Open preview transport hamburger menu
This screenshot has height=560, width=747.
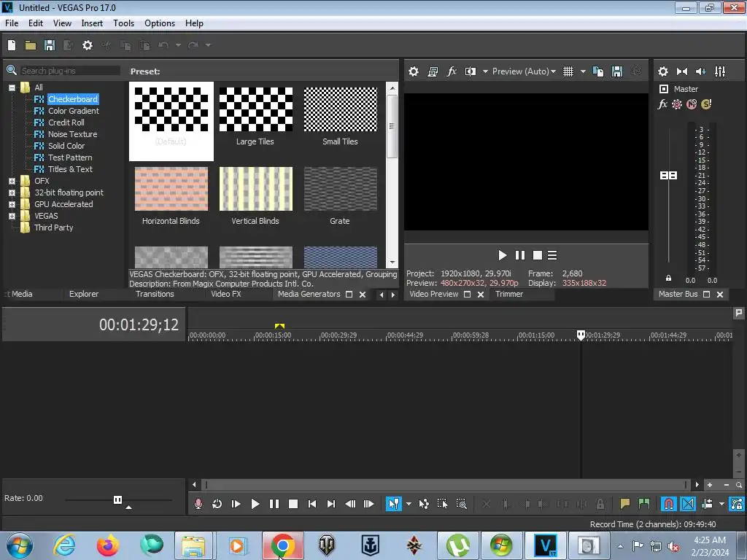coord(552,256)
